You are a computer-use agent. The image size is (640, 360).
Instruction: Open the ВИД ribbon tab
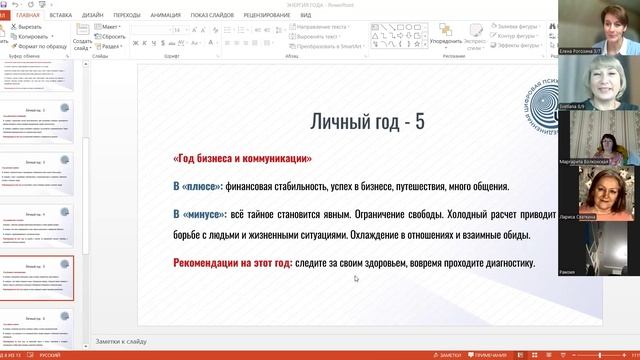(306, 15)
